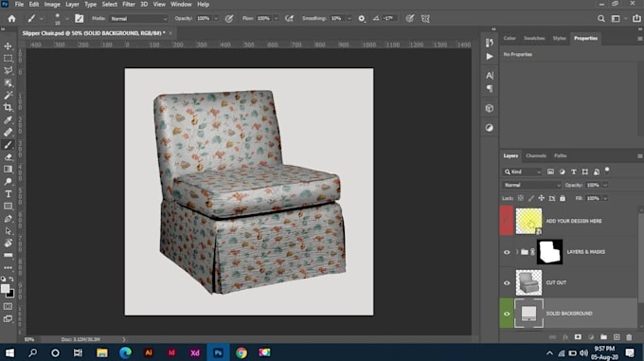
Task: Add a layer mask button
Action: pos(578,337)
